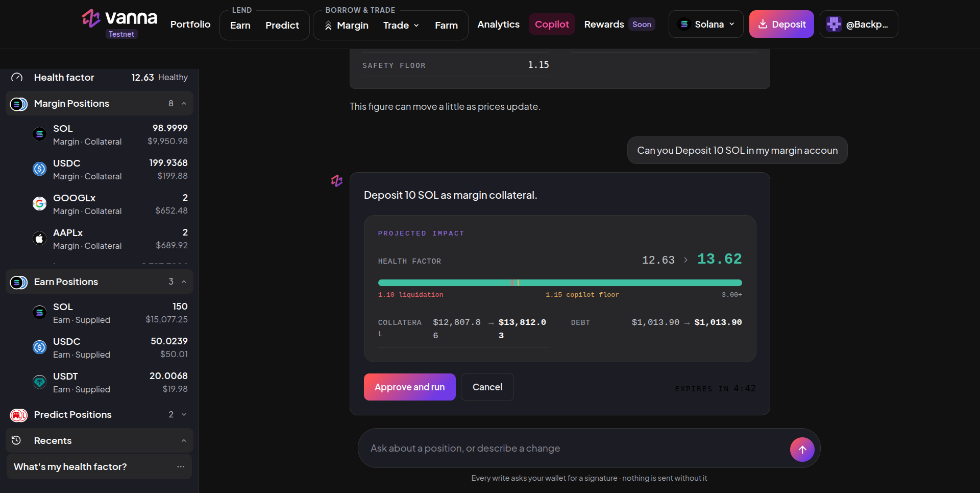This screenshot has height=493, width=980.
Task: Select the Copilot tab
Action: (x=552, y=24)
